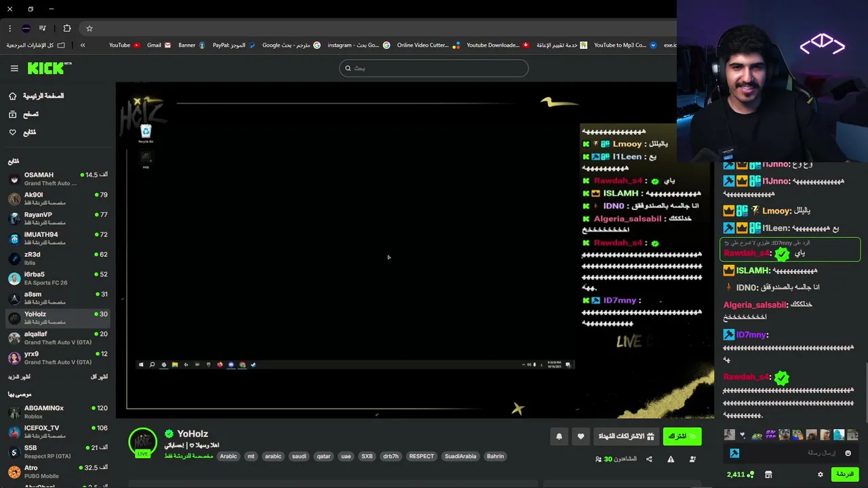This screenshot has height=488, width=868.
Task: Open Chrome media controls icon
Action: click(43, 28)
